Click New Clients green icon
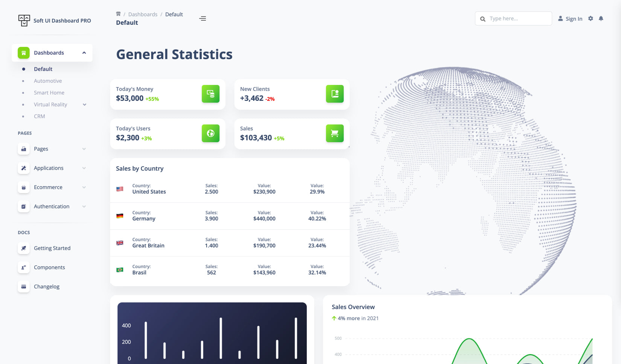The height and width of the screenshot is (364, 621). click(x=335, y=94)
